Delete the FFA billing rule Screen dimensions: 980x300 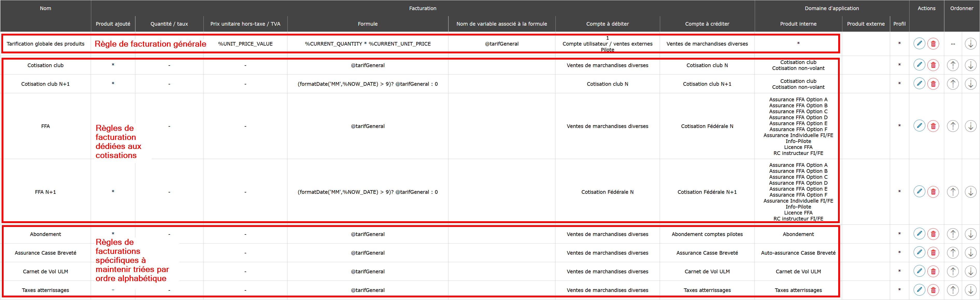coord(933,126)
